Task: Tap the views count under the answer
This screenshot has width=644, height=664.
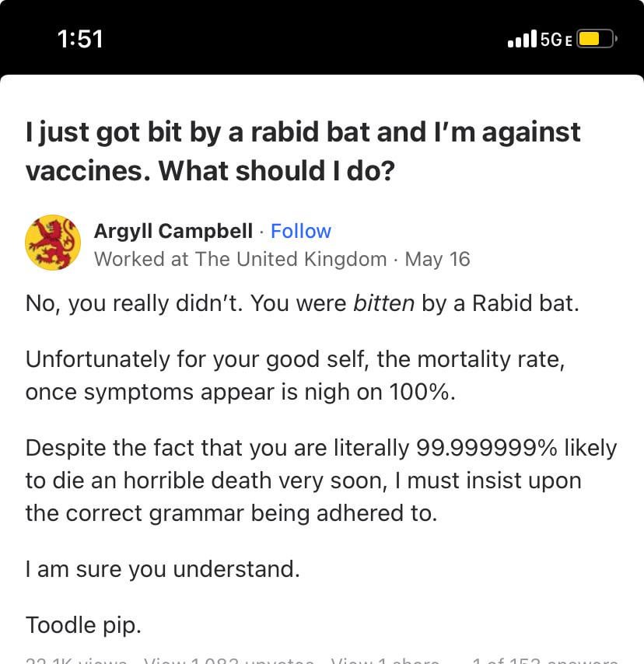Action: (76, 660)
